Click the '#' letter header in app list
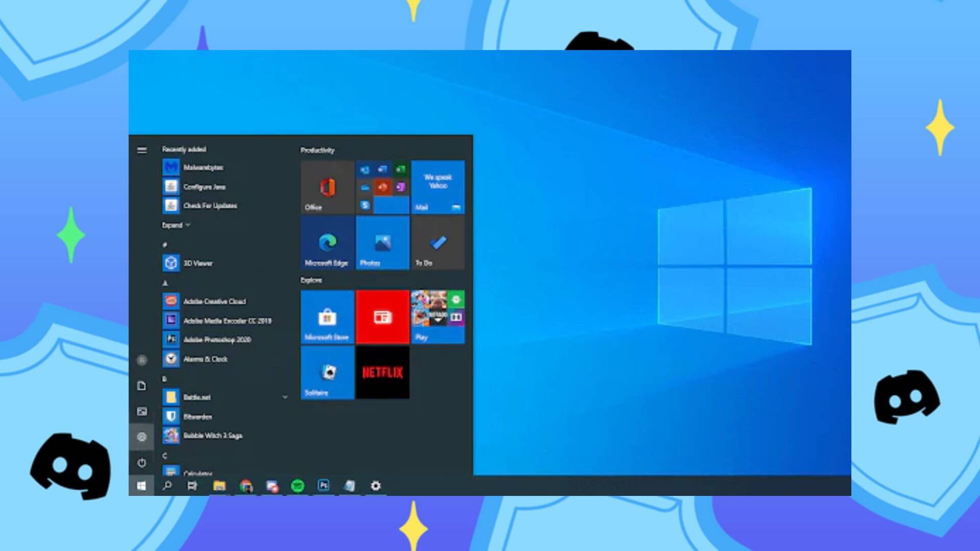The image size is (980, 551). click(164, 245)
